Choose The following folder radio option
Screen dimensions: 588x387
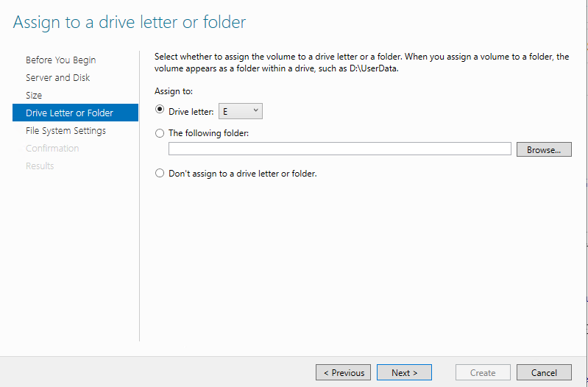coord(160,133)
